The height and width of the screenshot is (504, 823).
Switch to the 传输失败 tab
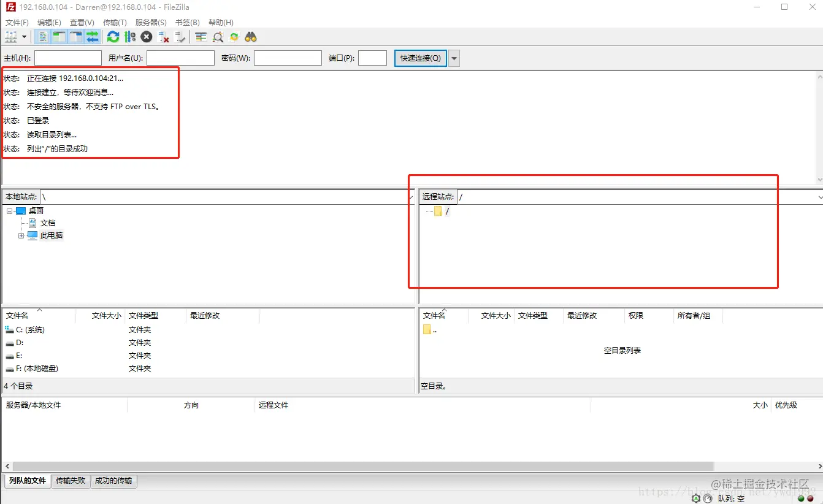(71, 481)
